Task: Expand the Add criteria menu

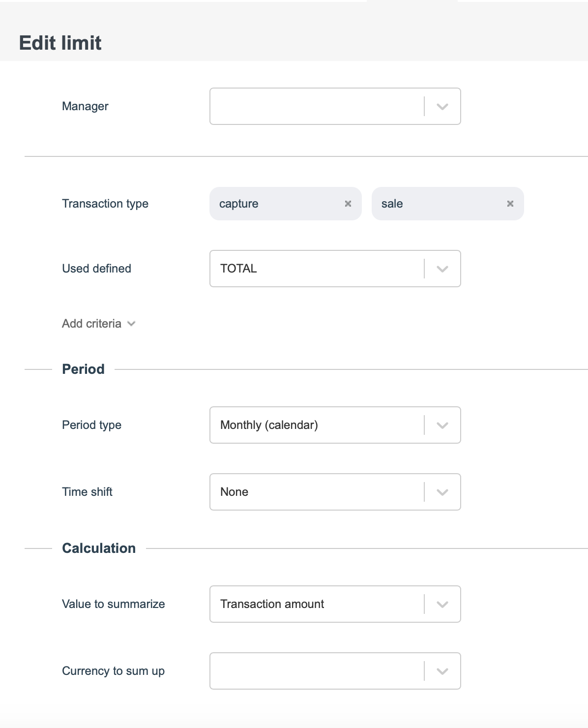Action: [x=98, y=324]
